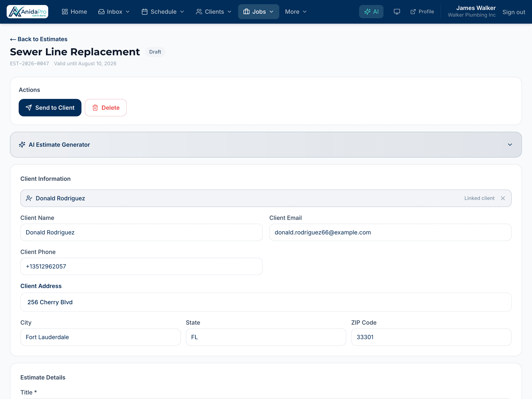
Task: Edit the City field
Action: pyautogui.click(x=101, y=337)
